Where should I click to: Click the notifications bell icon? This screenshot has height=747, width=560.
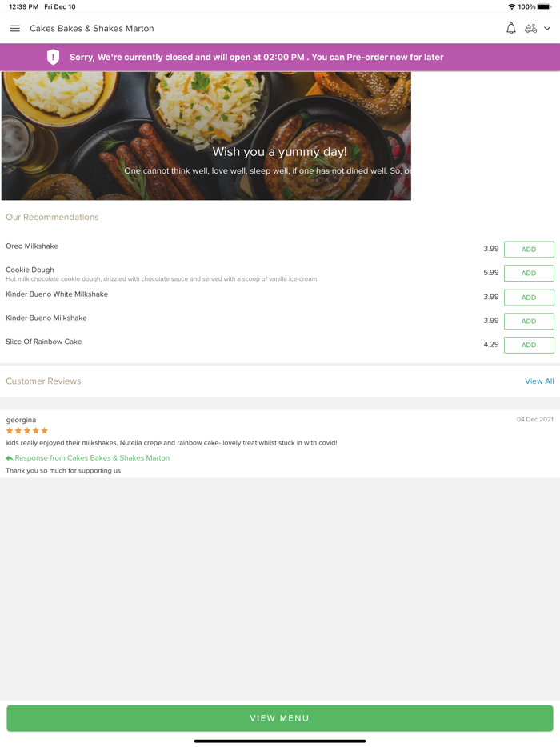510,28
